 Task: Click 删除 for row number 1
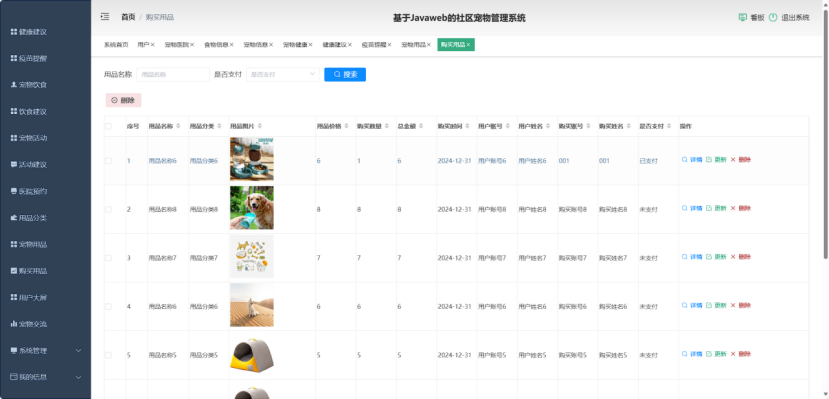(741, 160)
